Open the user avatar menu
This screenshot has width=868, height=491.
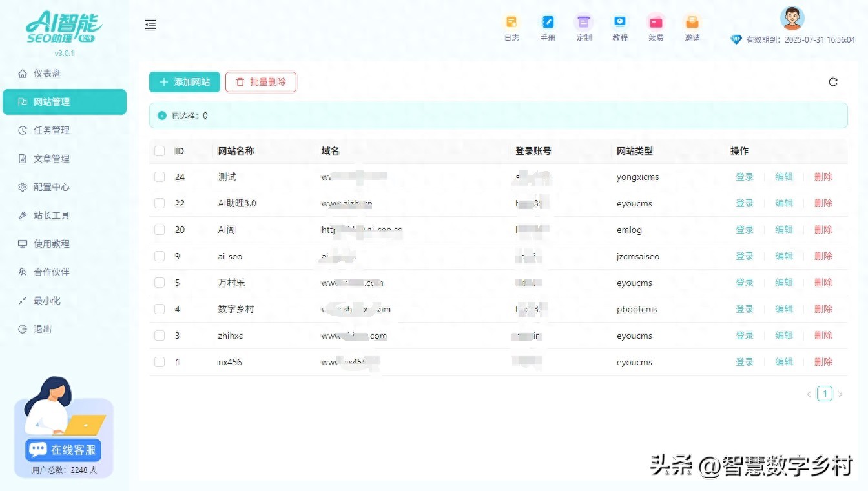(x=792, y=18)
